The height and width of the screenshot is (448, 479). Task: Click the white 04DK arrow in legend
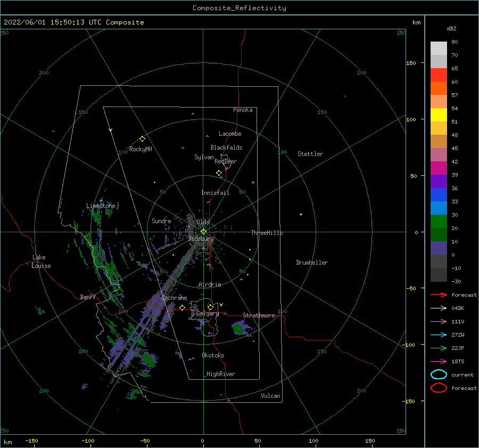click(439, 308)
